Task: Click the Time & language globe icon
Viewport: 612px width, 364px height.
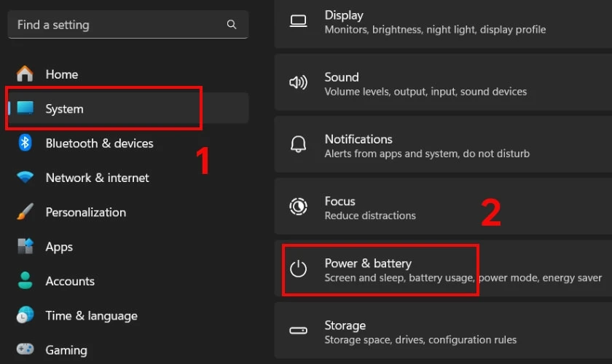Action: coord(25,314)
